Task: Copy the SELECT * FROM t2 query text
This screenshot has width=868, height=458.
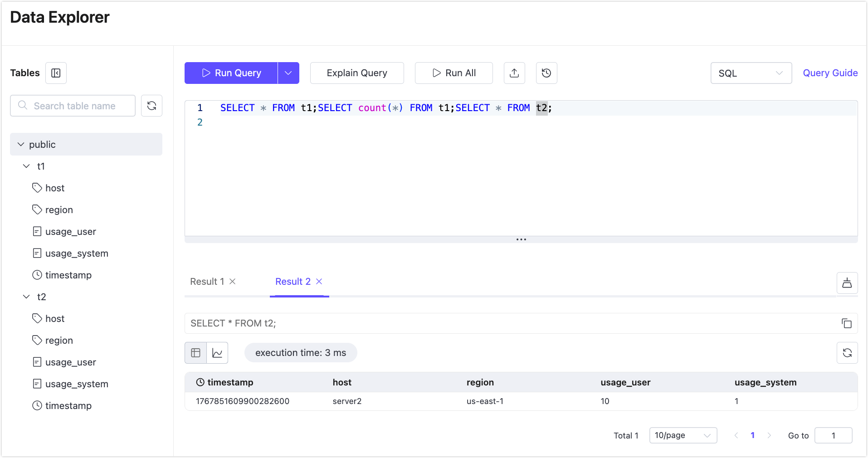Action: pos(847,323)
